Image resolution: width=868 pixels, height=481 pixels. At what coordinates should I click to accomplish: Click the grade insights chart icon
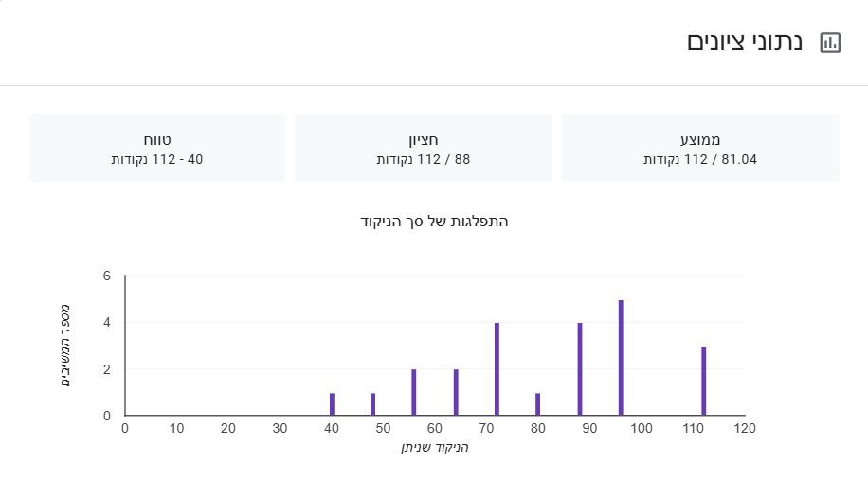(830, 43)
